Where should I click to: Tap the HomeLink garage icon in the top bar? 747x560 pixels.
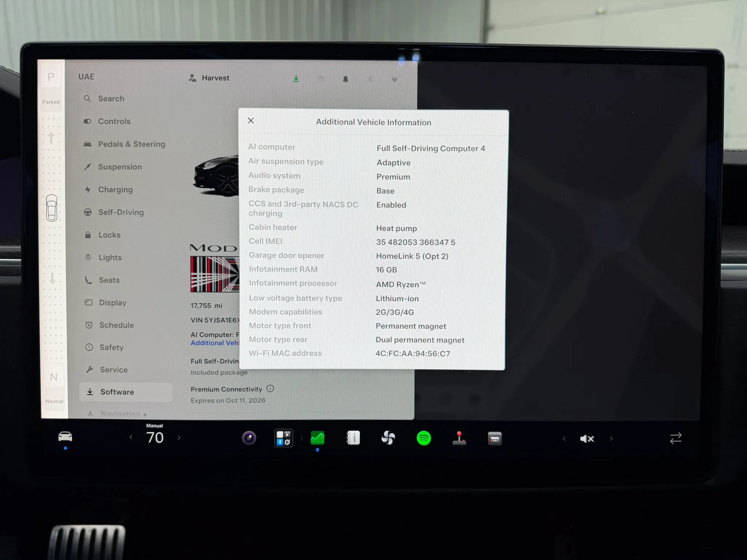321,79
